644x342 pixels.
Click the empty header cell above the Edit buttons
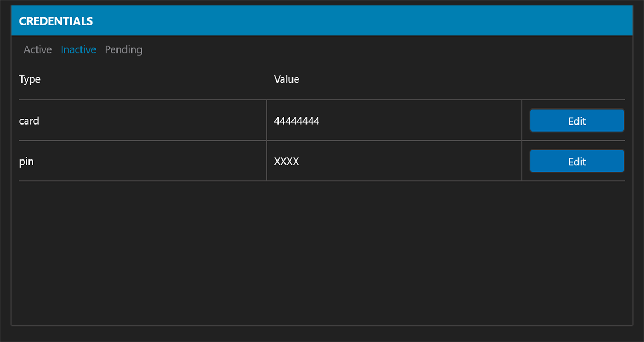pos(573,79)
